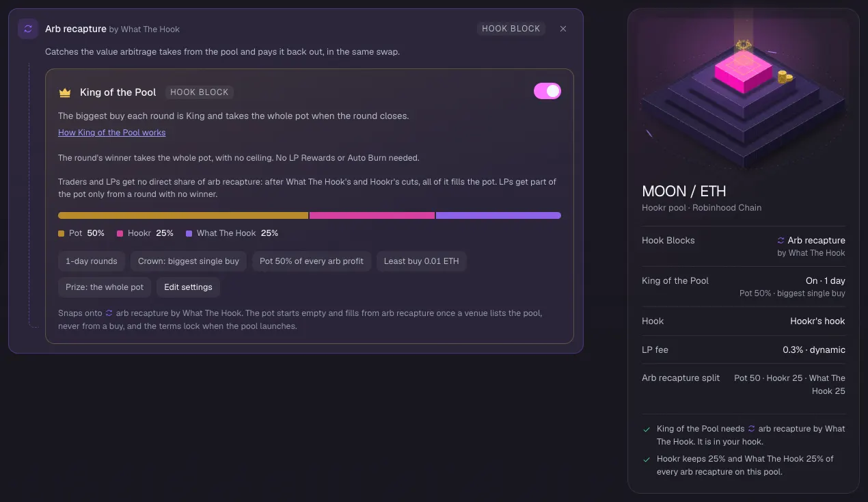Click the arb recapture icon in the checklist note
The width and height of the screenshot is (868, 502).
[752, 429]
